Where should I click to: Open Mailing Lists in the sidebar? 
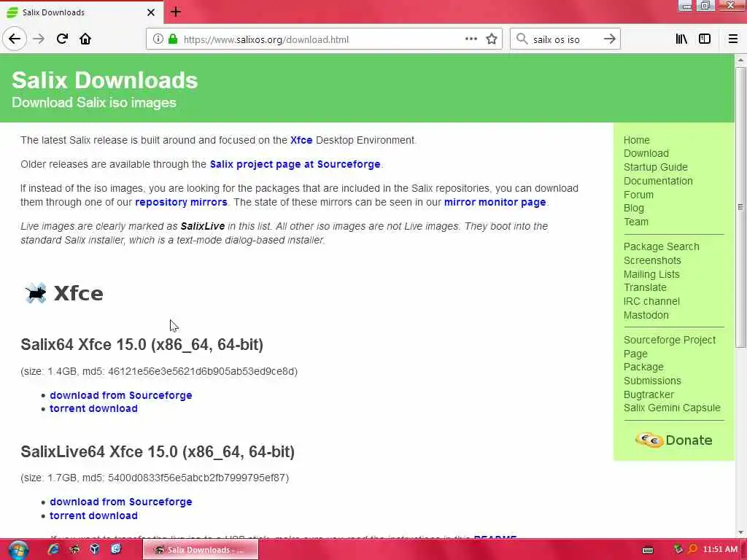coord(651,274)
